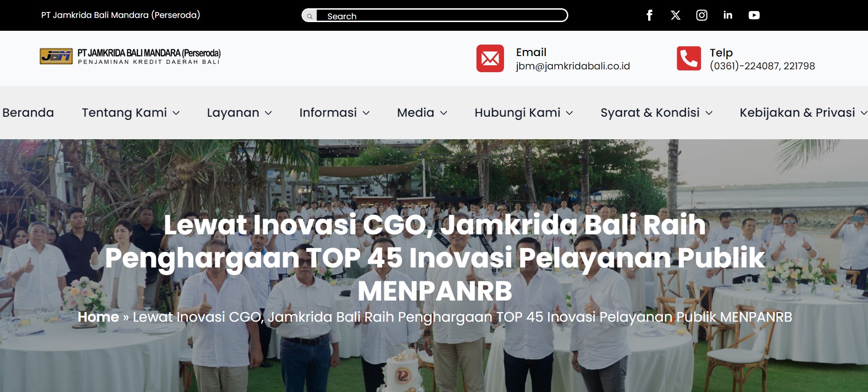Expand the Media chevron arrow

443,113
